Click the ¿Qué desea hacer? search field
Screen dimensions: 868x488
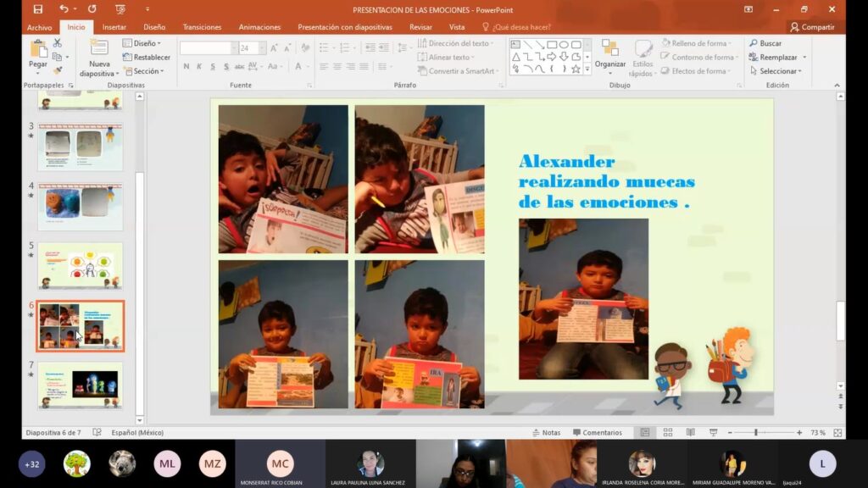(x=516, y=27)
